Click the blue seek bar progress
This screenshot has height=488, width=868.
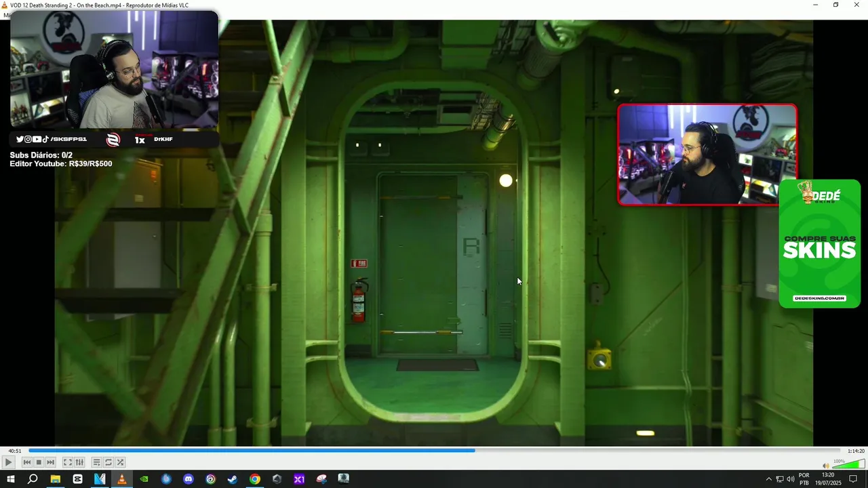[x=252, y=450]
